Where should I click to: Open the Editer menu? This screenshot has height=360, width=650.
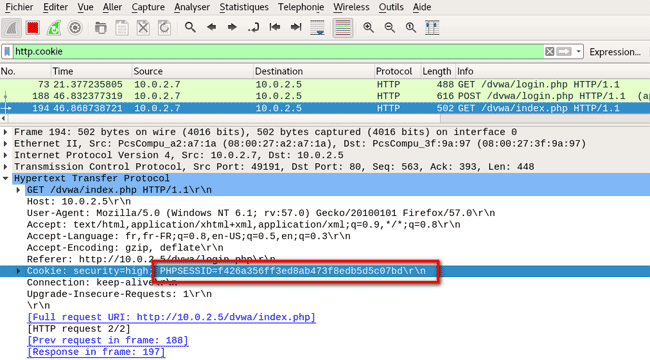point(55,7)
